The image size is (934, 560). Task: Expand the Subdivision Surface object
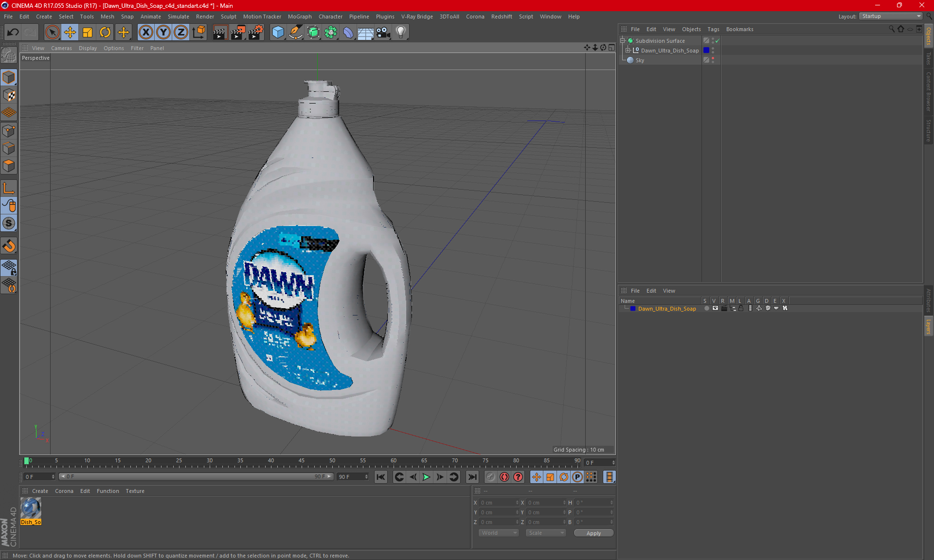click(x=622, y=41)
